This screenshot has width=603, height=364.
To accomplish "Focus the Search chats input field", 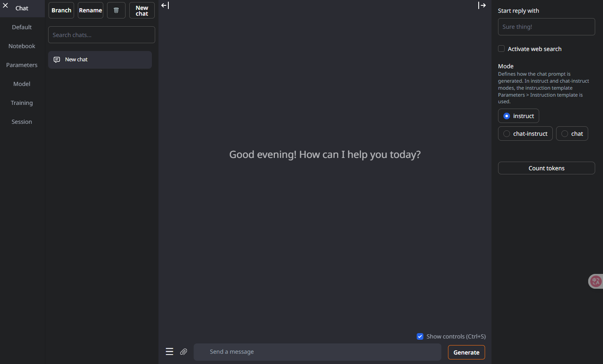I will tap(102, 35).
